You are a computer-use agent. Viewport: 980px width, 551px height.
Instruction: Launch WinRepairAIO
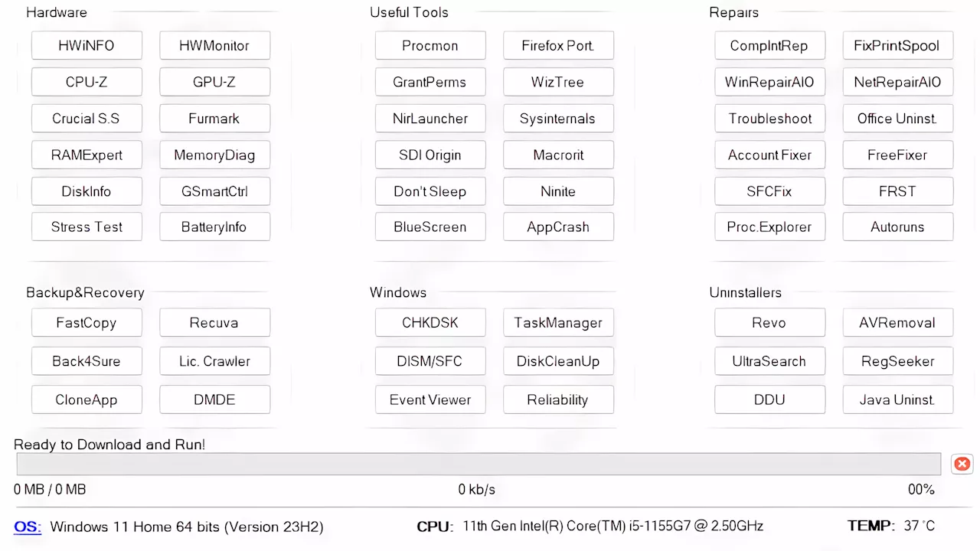[769, 82]
